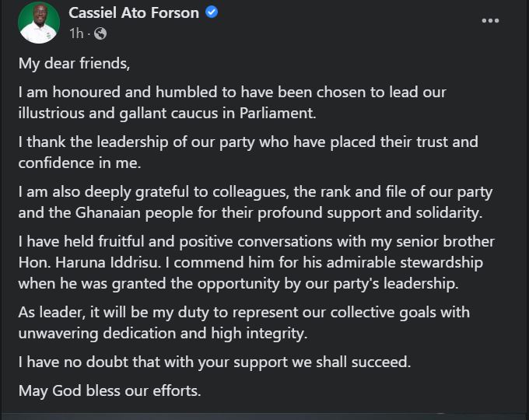The height and width of the screenshot is (420, 529).
Task: Open the post options three-dot menu
Action: [x=490, y=20]
